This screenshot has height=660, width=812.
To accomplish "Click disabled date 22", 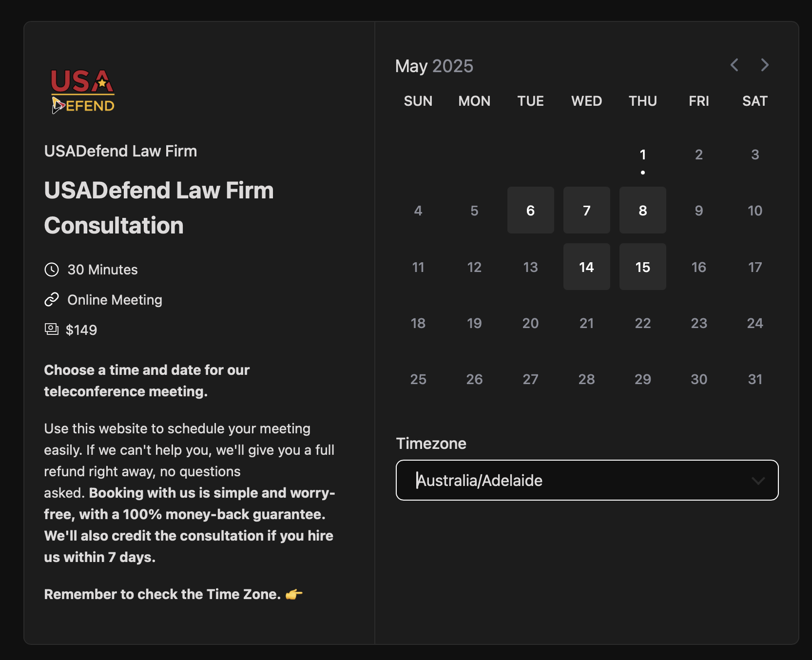I will 643,323.
